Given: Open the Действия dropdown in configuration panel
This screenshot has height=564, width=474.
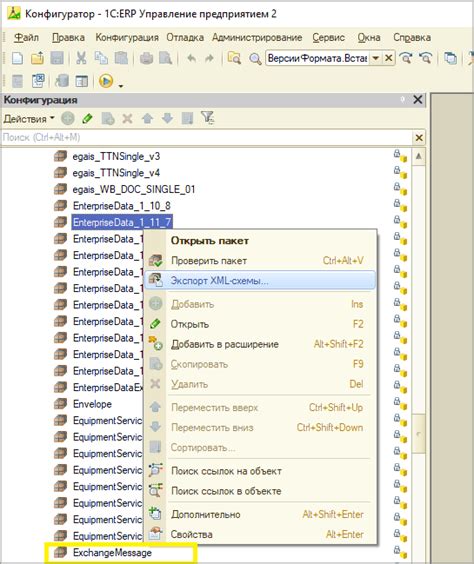Looking at the screenshot, I should click(x=29, y=119).
